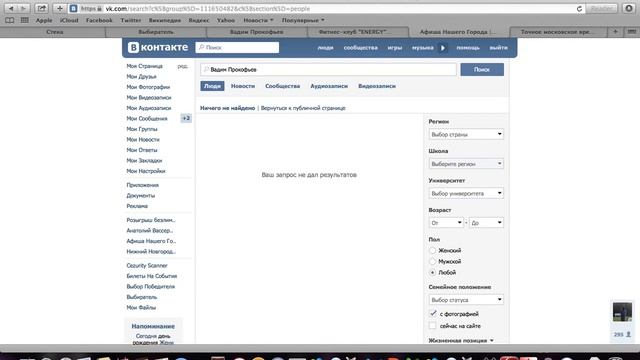Open 'Security Scanner' in sidebar

click(x=147, y=265)
